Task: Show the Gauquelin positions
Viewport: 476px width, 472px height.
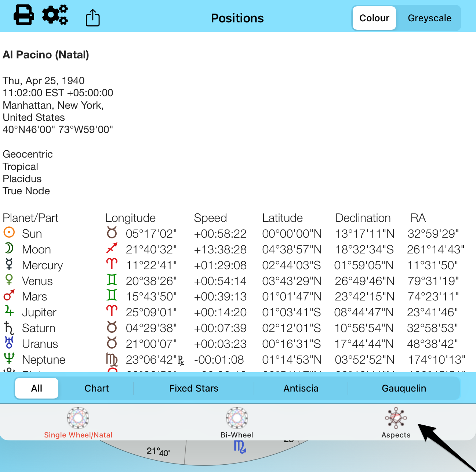Action: point(404,388)
